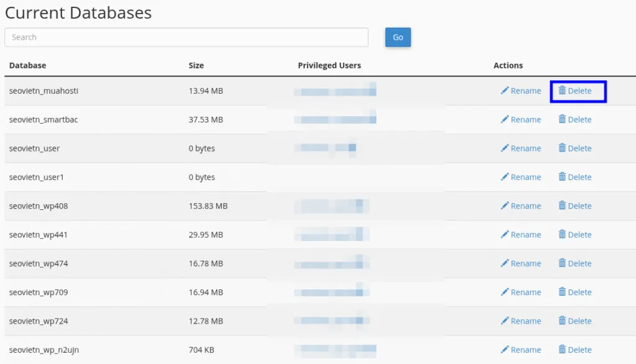This screenshot has width=636, height=364.
Task: Rename the seovietn_smartbac database
Action: coord(521,120)
